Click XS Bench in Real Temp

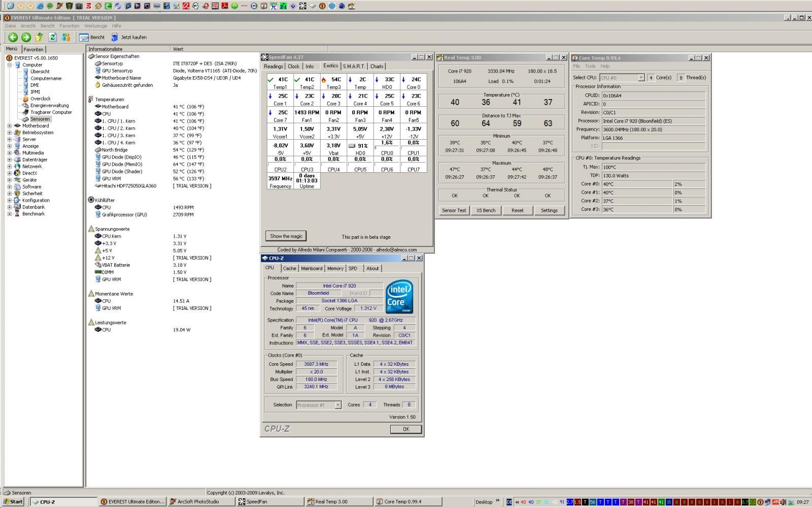click(486, 210)
